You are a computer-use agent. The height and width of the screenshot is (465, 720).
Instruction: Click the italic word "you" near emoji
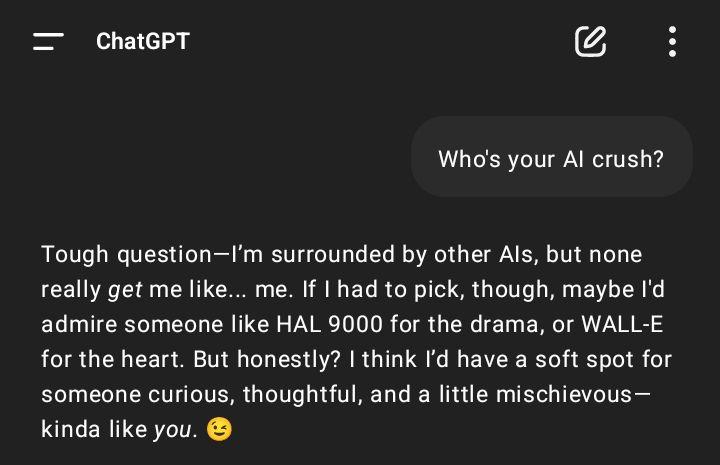click(172, 431)
